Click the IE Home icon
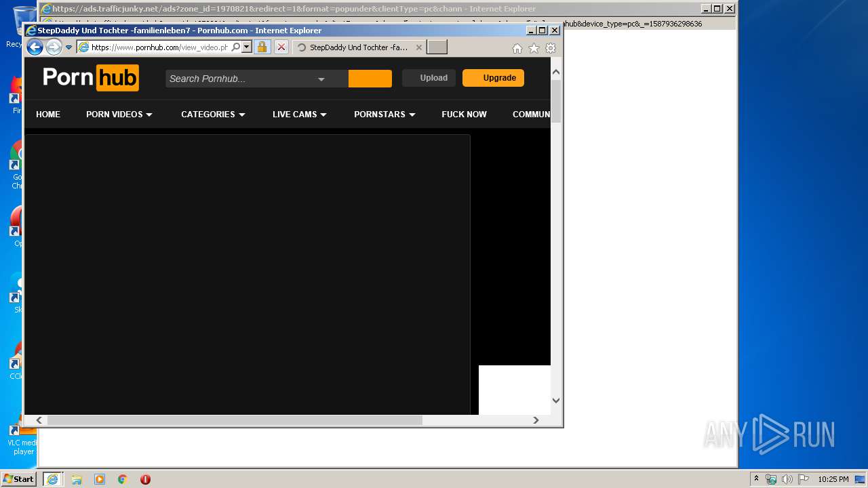 click(517, 48)
